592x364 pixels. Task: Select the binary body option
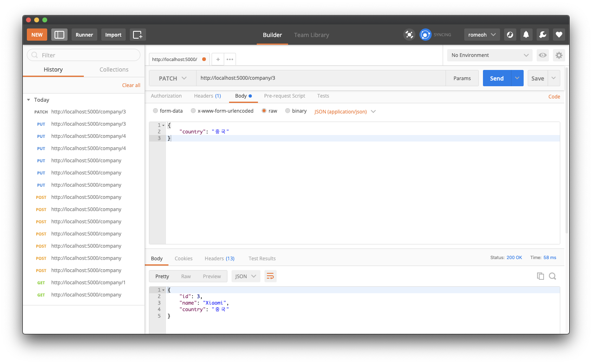(288, 111)
